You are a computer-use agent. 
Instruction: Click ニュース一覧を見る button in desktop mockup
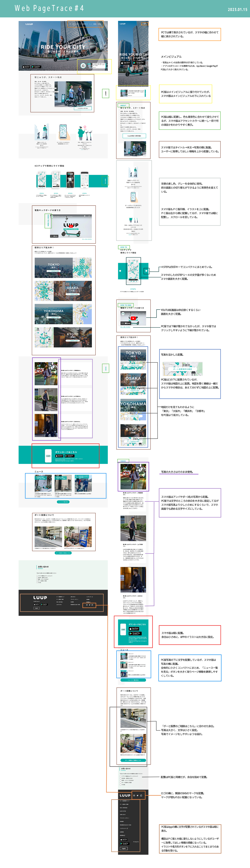(x=63, y=502)
